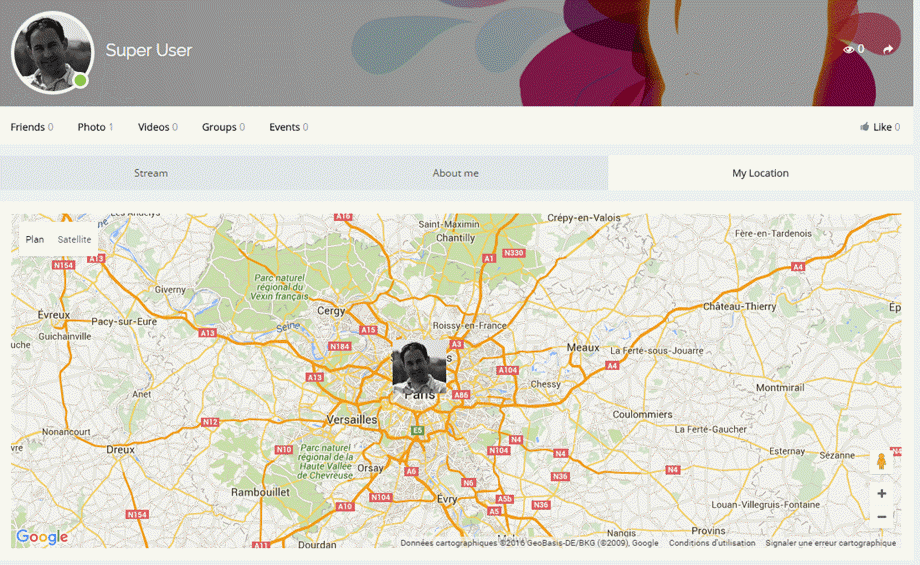The height and width of the screenshot is (565, 920).
Task: Open the Groups section
Action: click(219, 127)
